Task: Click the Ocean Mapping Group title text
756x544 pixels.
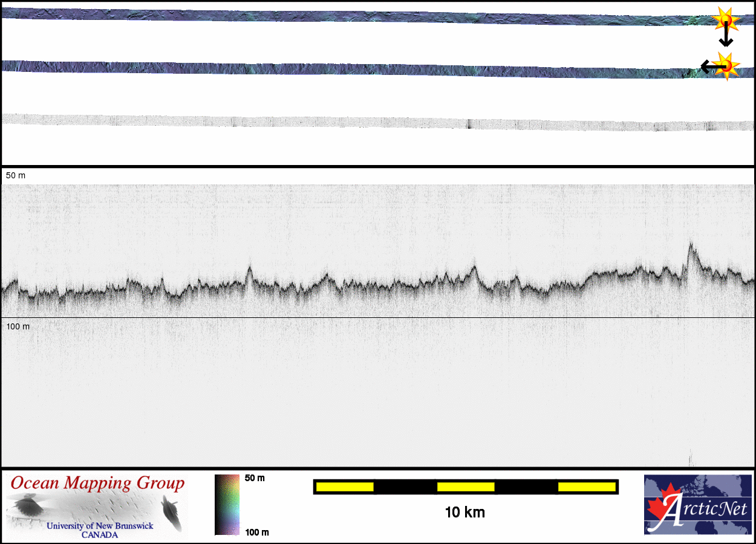Action: (97, 484)
